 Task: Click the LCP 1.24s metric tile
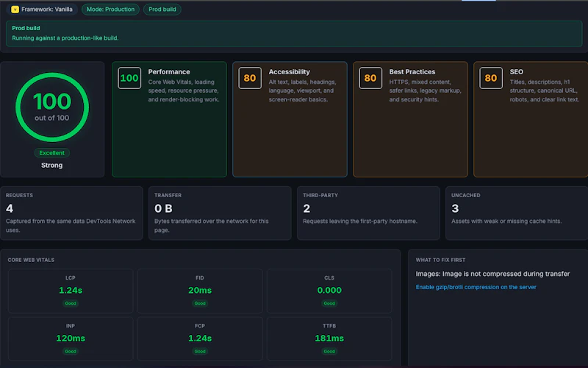[71, 291]
